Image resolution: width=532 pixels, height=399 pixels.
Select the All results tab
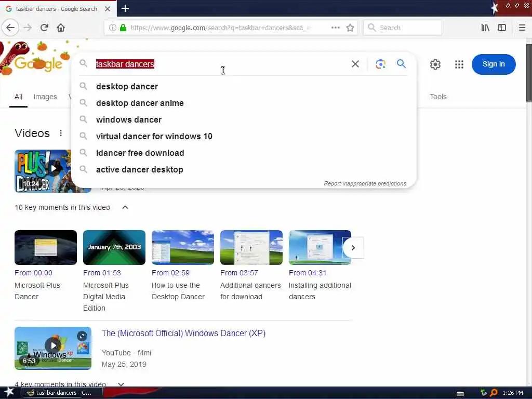(x=18, y=97)
